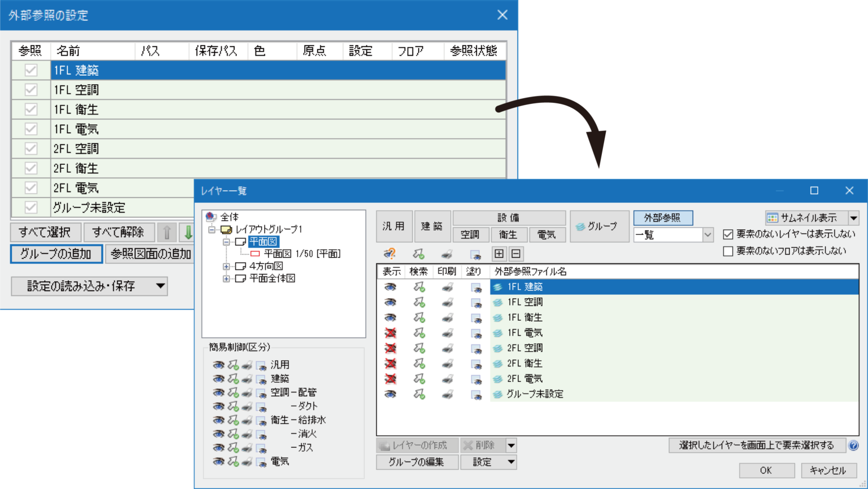Image resolution: width=868 pixels, height=489 pixels.
Task: Click the グループの追加 button
Action: [56, 254]
